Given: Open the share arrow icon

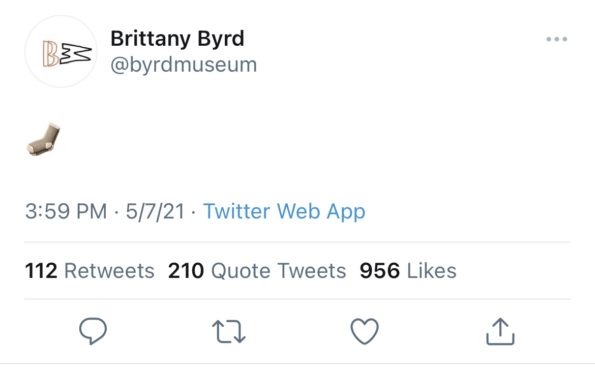Looking at the screenshot, I should click(x=500, y=331).
